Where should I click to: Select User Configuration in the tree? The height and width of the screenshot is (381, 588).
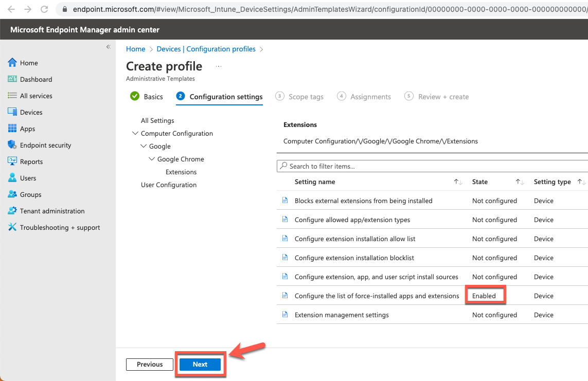click(x=169, y=185)
